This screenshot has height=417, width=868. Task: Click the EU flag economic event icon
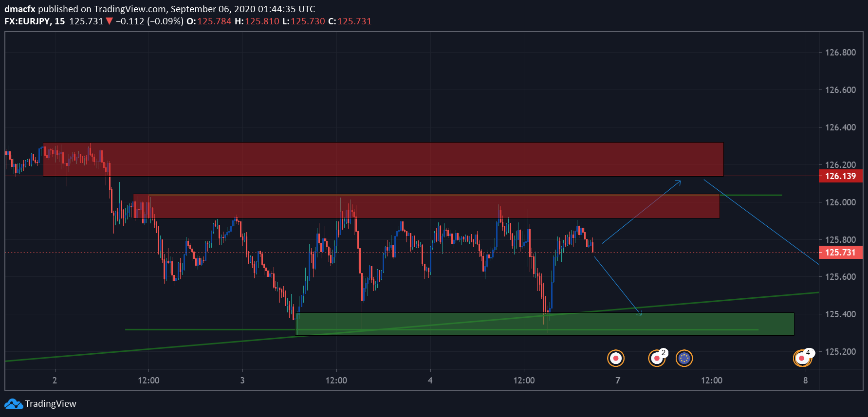pyautogui.click(x=684, y=358)
